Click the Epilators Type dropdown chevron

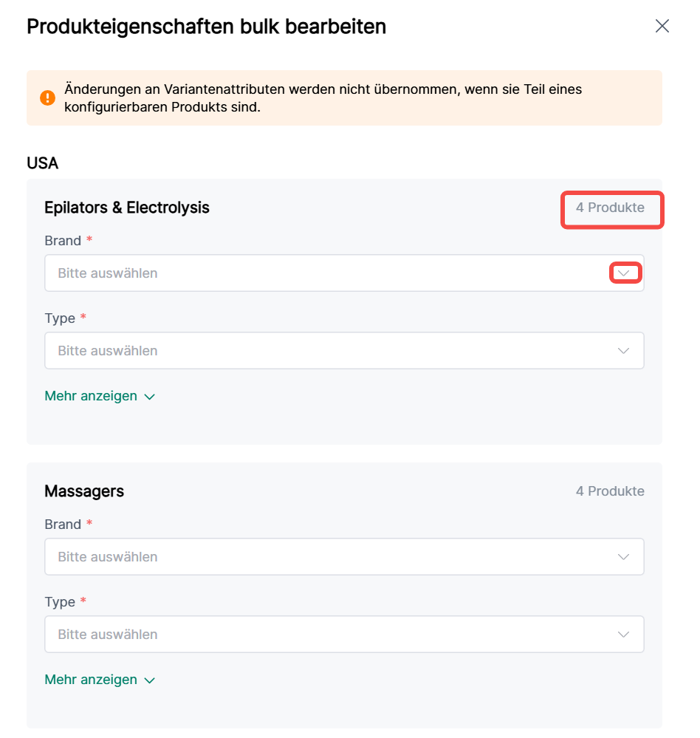[x=624, y=351]
